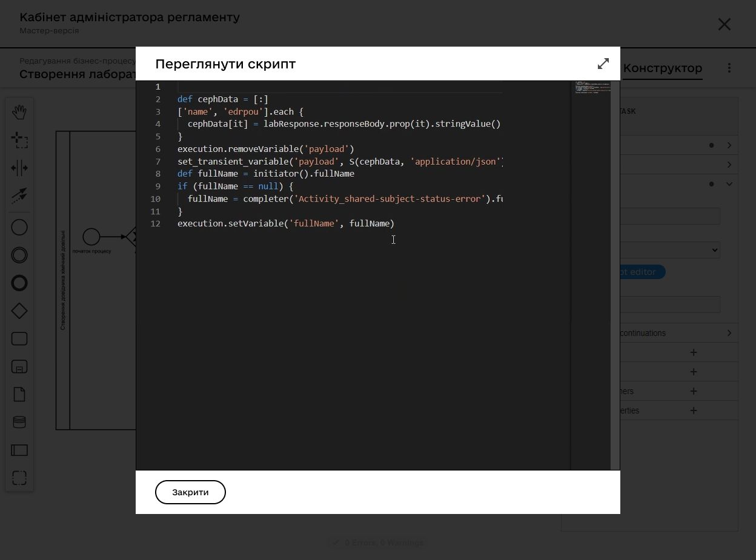The image size is (756, 560).
Task: Click the 'def fullName = initiator().fullName' line
Action: pos(266,174)
